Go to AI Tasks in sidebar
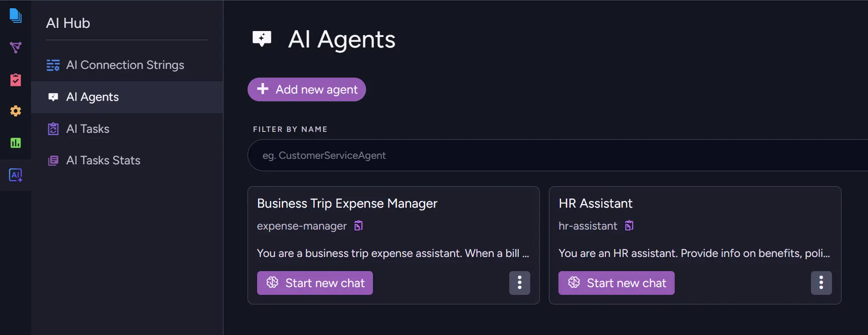The width and height of the screenshot is (868, 335). [88, 129]
